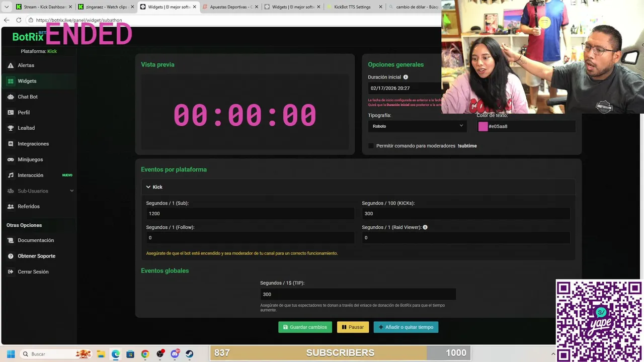Switch to KickBot TTS Settings tab
The width and height of the screenshot is (644, 362).
tap(355, 7)
